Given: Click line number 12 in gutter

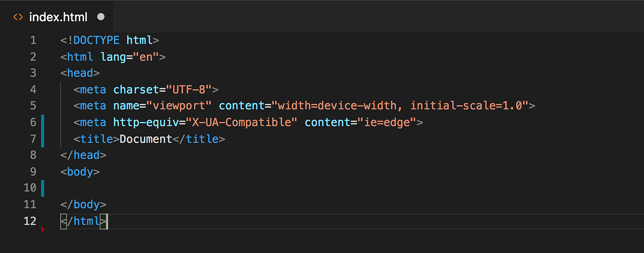Looking at the screenshot, I should click(x=30, y=220).
